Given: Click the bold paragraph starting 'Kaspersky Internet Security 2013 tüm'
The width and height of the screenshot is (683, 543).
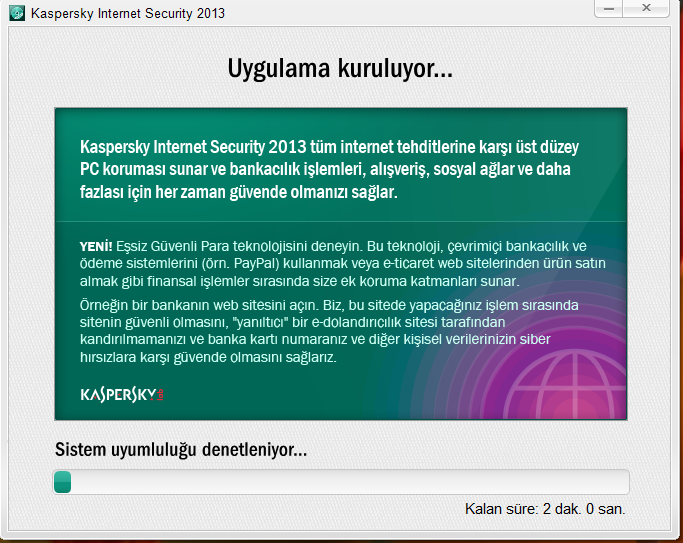Looking at the screenshot, I should (329, 169).
